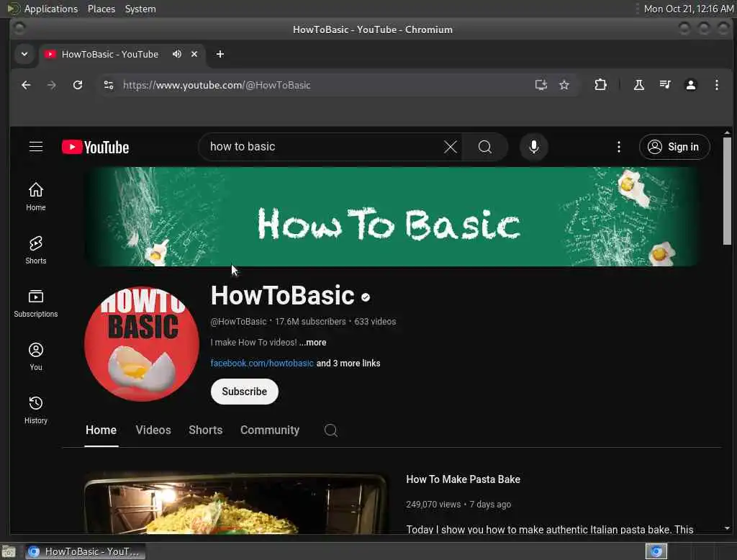Open a new tab

pos(220,54)
